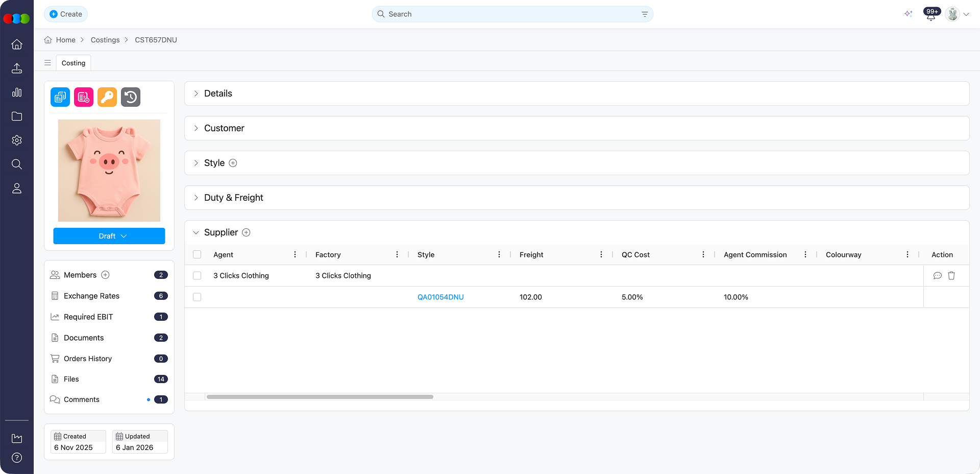Add a supplier with plus icon

tap(246, 232)
